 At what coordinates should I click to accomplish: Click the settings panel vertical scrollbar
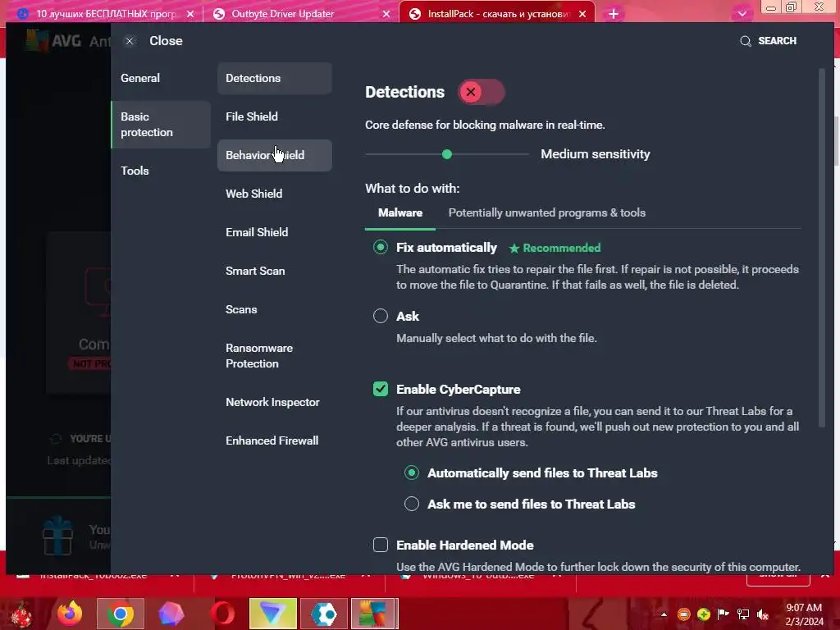click(x=822, y=248)
